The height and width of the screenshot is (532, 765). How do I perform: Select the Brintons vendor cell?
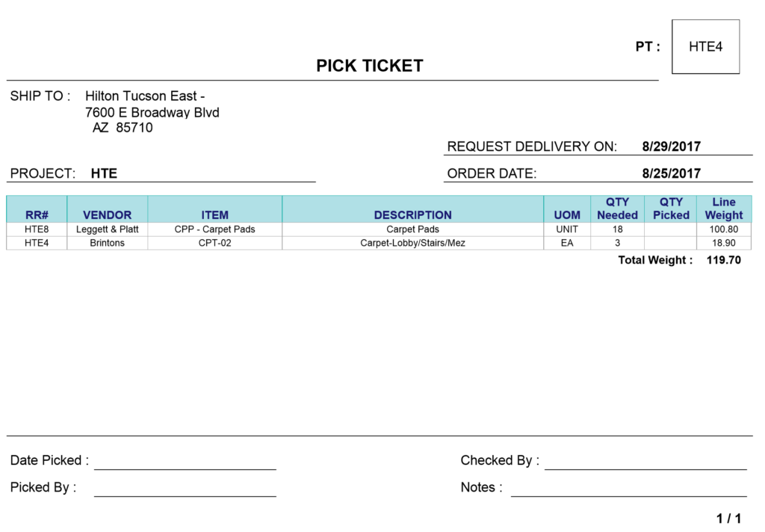pos(108,243)
